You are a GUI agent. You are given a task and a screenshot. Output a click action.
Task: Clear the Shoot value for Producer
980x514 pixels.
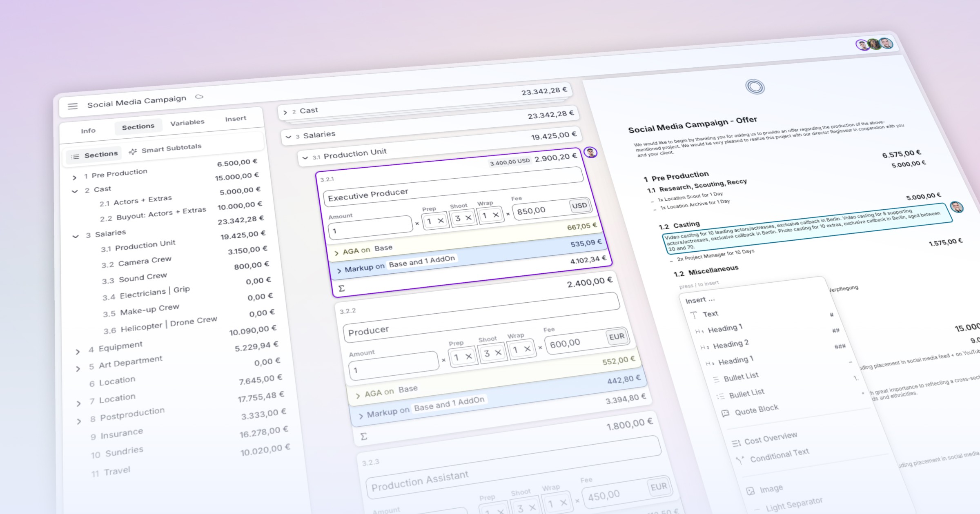(499, 353)
